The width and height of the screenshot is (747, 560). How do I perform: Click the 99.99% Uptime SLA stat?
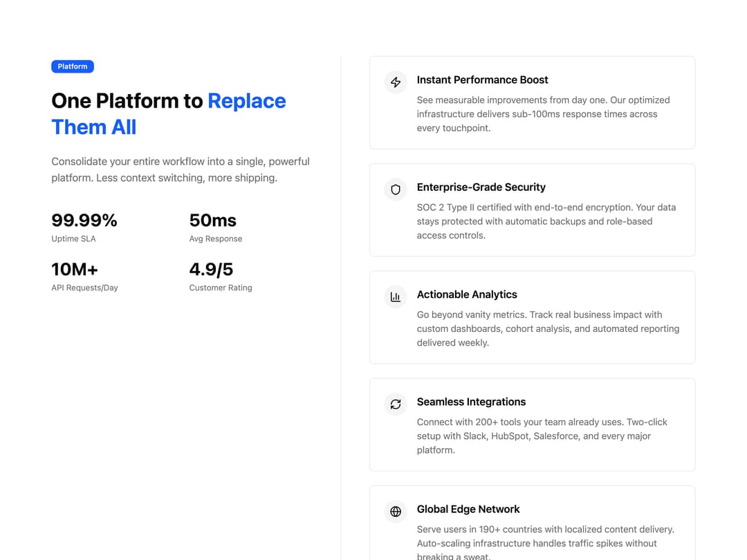point(84,227)
